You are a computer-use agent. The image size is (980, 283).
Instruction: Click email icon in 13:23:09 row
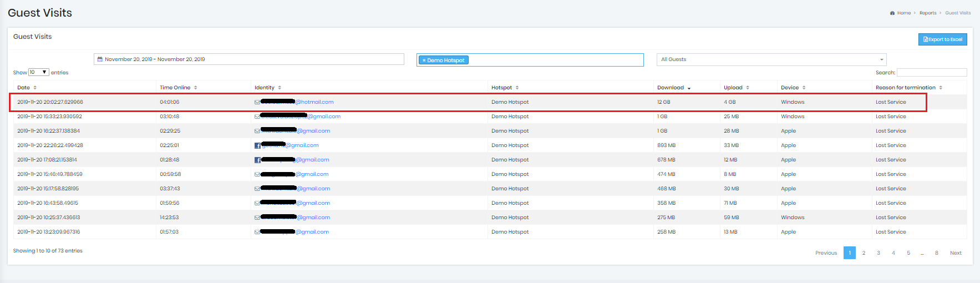click(x=257, y=232)
